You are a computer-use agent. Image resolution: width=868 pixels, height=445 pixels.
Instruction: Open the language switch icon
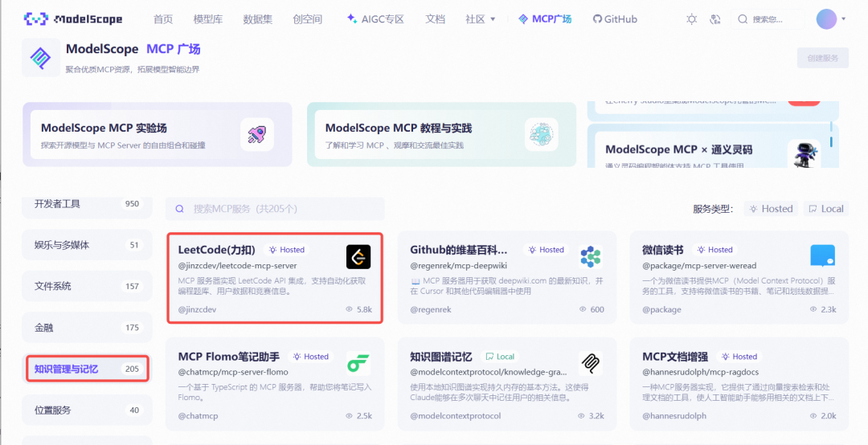pos(715,19)
